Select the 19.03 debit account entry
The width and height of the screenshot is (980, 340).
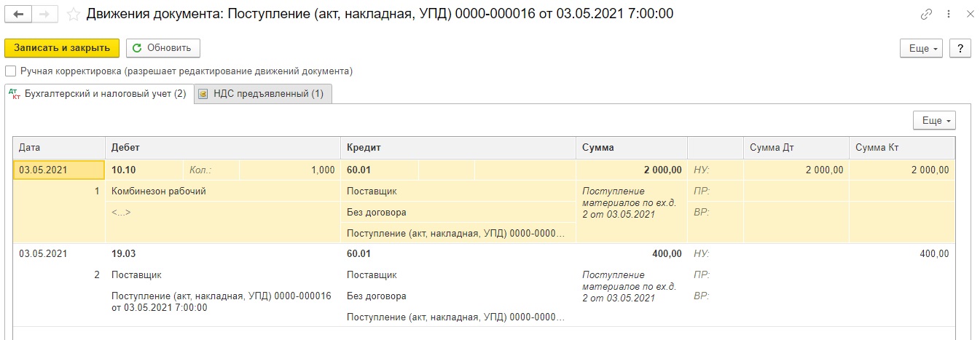click(124, 254)
